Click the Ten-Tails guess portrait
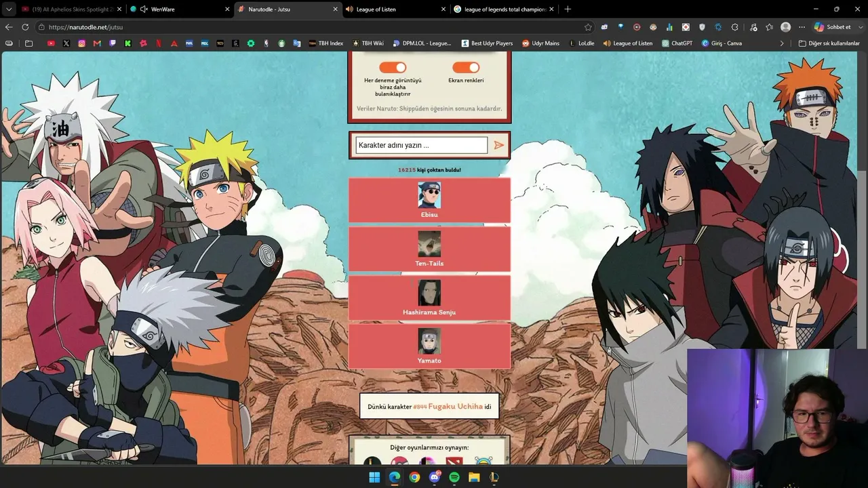The image size is (868, 488). pyautogui.click(x=429, y=244)
